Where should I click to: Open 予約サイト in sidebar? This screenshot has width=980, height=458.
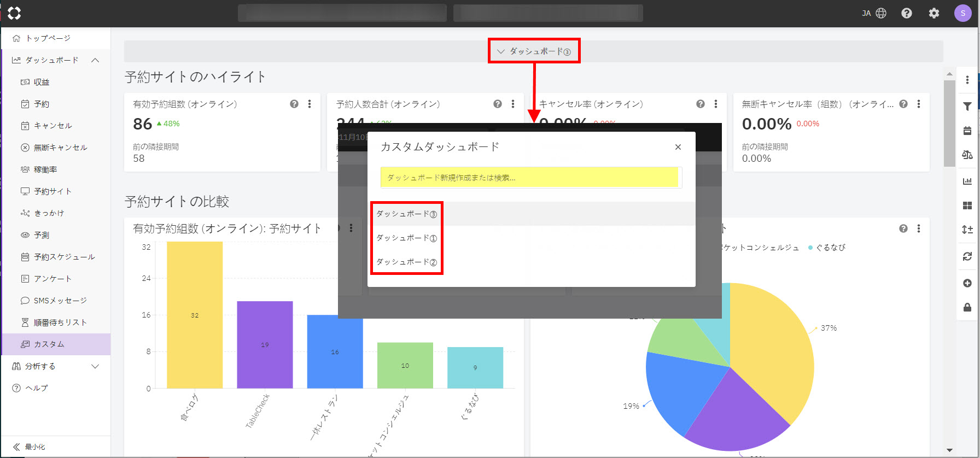[56, 191]
